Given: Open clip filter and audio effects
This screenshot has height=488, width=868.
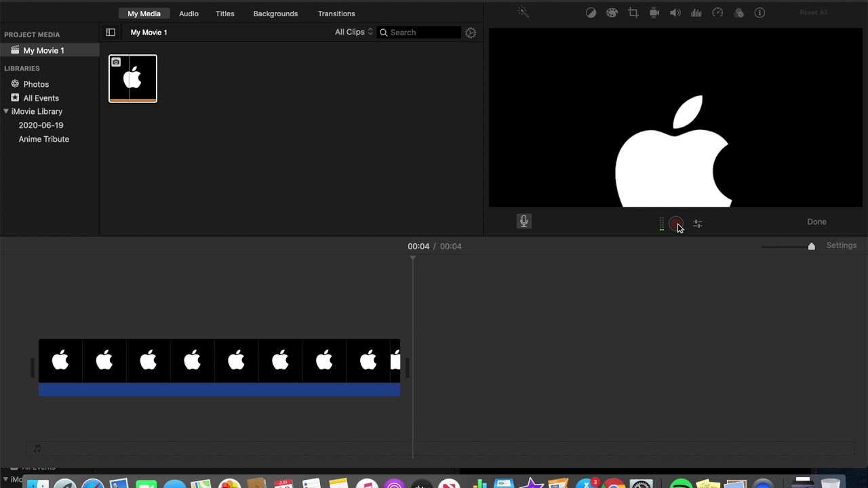Looking at the screenshot, I should [739, 13].
